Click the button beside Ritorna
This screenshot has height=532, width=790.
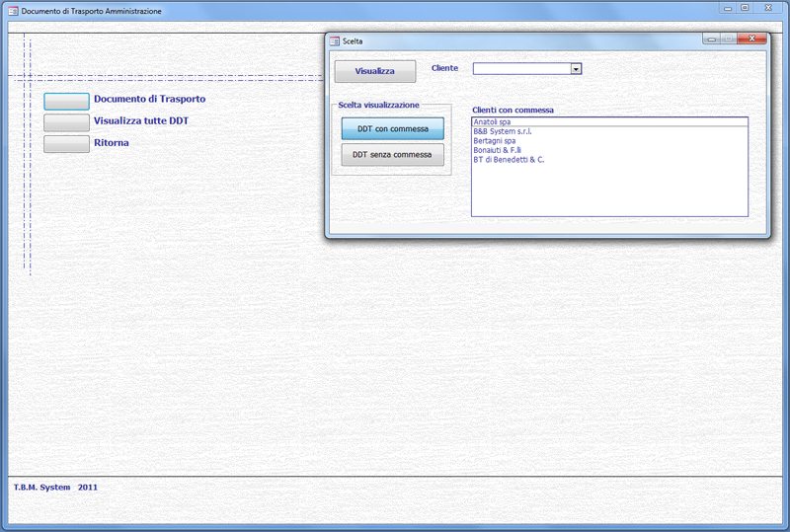66,144
